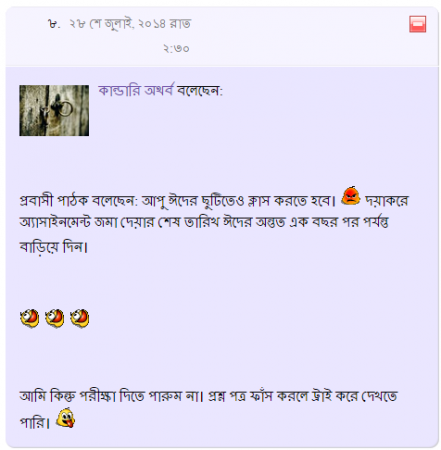Click the word পারি। on the last line
Viewport: 441px width, 450px height.
[35, 422]
